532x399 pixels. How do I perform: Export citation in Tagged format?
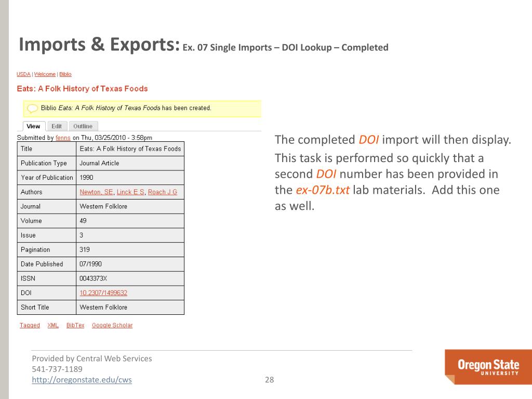pyautogui.click(x=30, y=325)
